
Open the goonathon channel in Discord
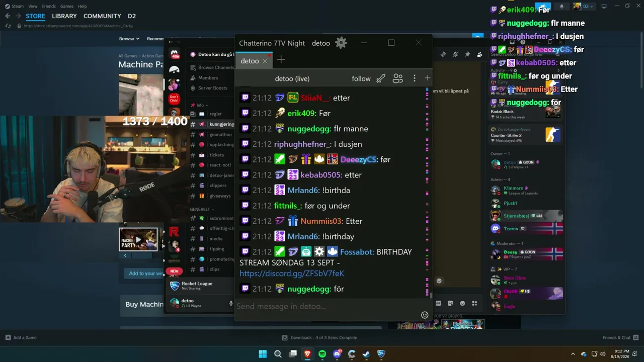coord(212,135)
